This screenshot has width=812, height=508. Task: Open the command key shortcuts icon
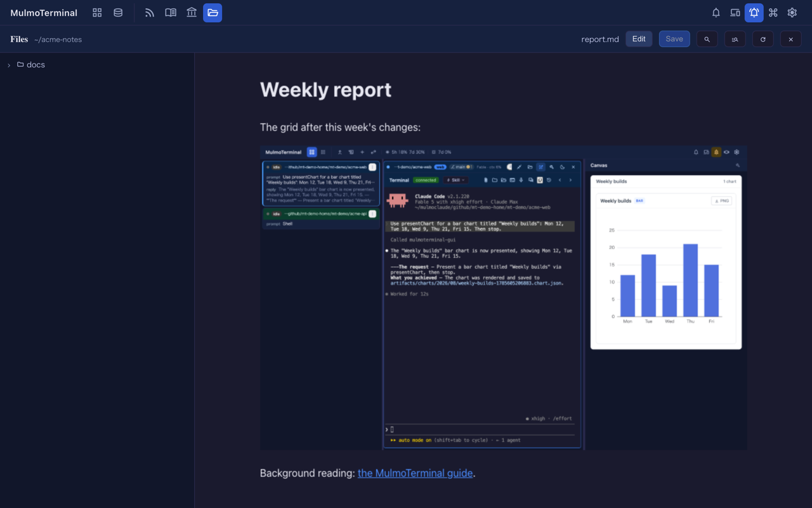773,13
